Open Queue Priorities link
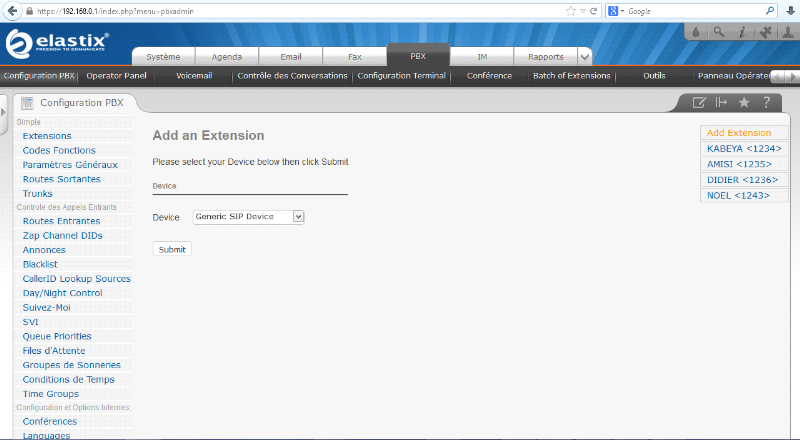 [x=57, y=336]
